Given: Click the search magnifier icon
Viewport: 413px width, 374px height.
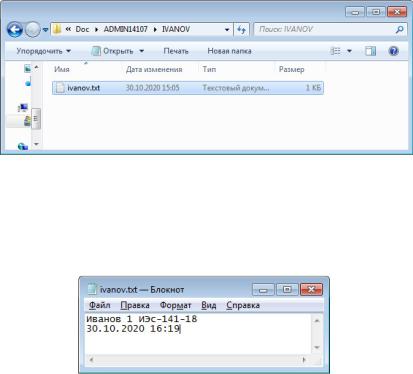Looking at the screenshot, I should [400, 30].
